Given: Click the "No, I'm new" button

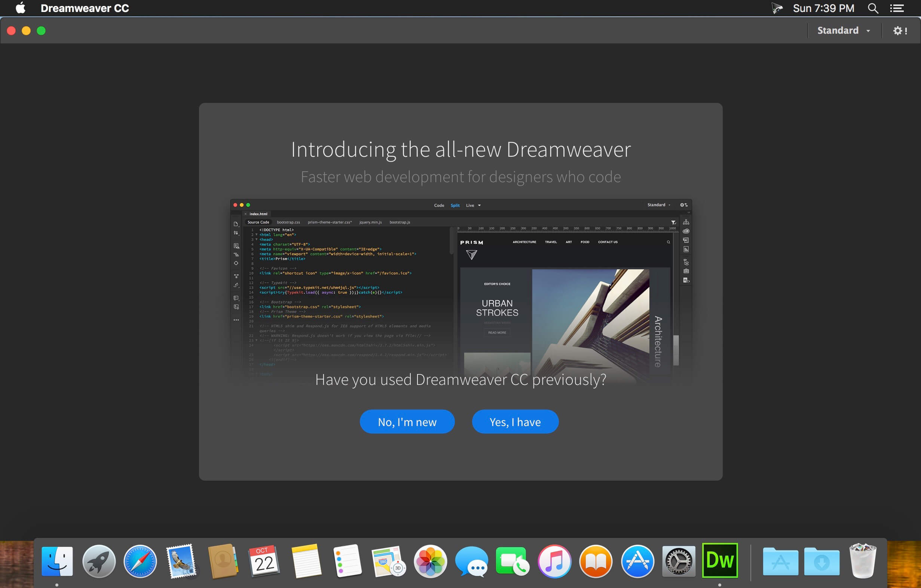Looking at the screenshot, I should click(407, 421).
